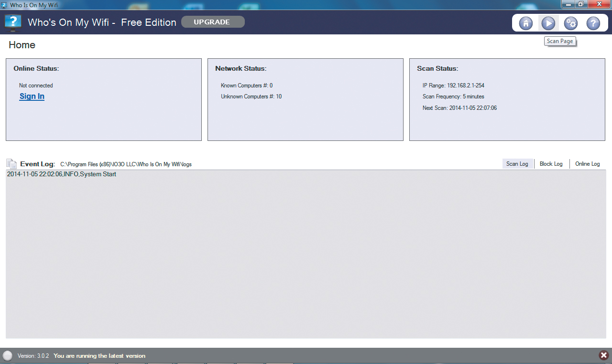Click the Event Log folder path
The image size is (612, 364).
(126, 164)
